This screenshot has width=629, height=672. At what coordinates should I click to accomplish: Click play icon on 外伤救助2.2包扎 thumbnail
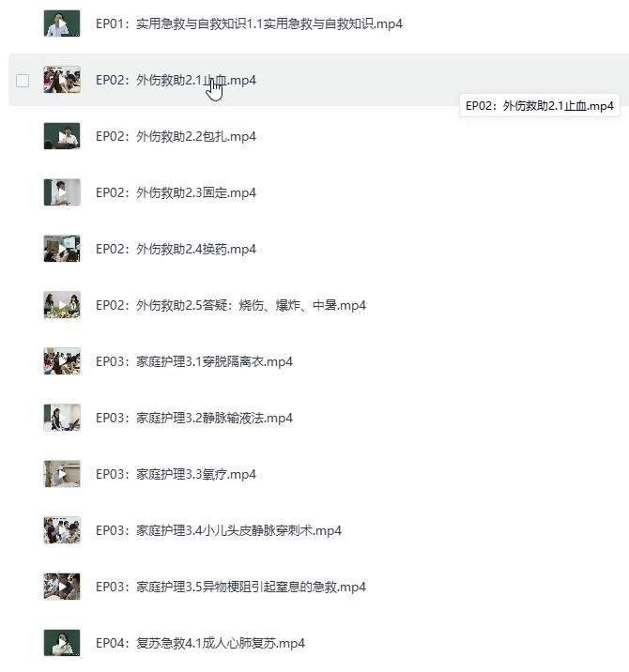tap(63, 136)
